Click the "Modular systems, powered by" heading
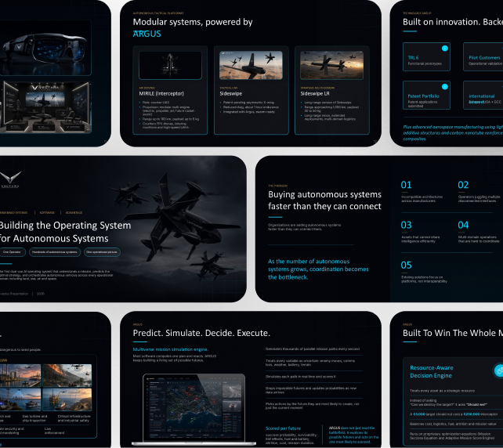Screen dimensions: 503x448 tap(193, 22)
